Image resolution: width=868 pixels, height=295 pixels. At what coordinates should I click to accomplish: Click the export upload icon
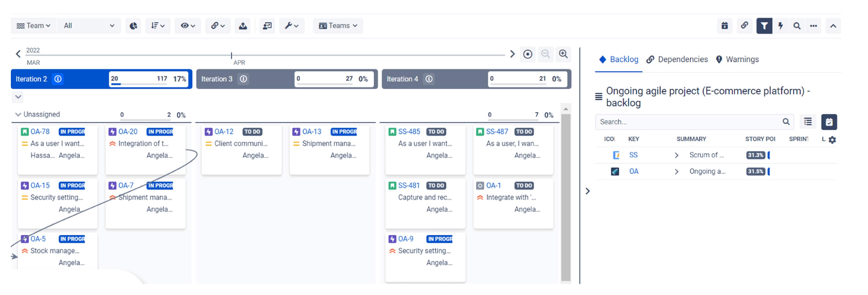[243, 26]
